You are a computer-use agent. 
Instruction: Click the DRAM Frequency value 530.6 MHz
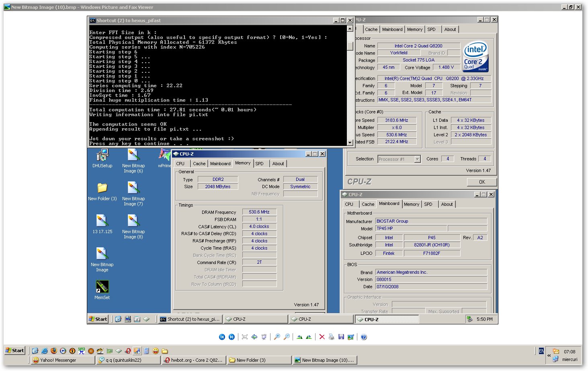click(259, 212)
